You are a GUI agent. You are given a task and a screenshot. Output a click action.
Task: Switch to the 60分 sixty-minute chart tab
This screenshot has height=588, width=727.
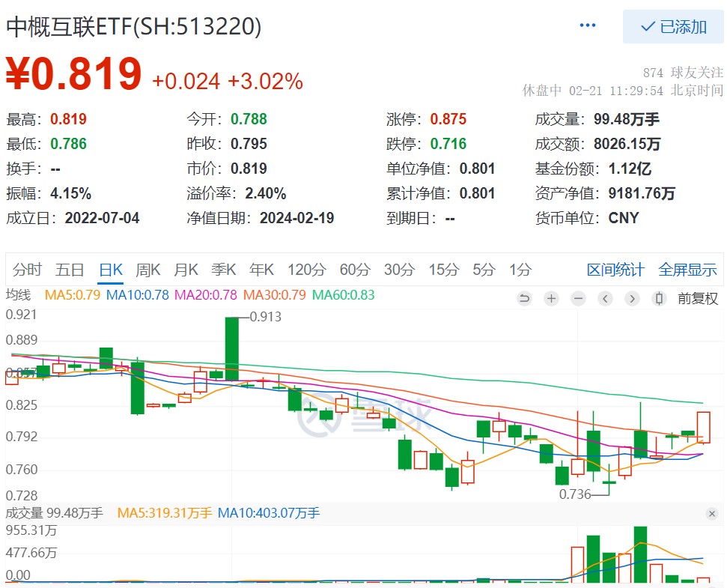354,270
